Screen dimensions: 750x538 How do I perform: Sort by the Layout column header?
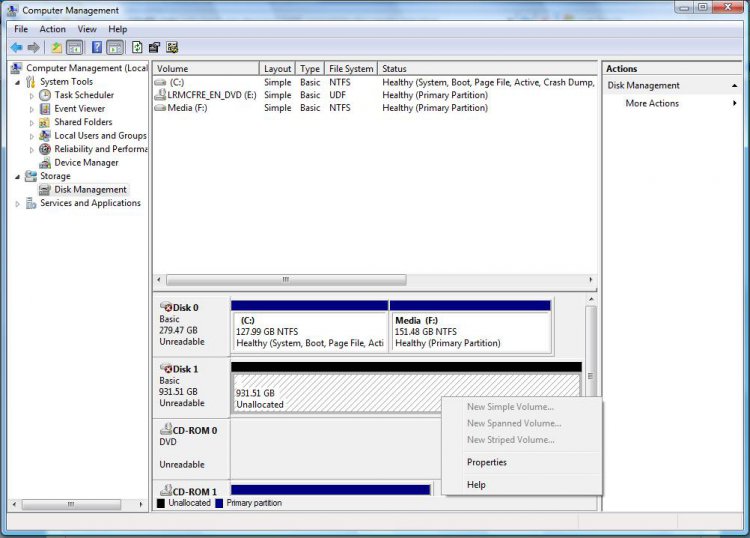click(277, 69)
